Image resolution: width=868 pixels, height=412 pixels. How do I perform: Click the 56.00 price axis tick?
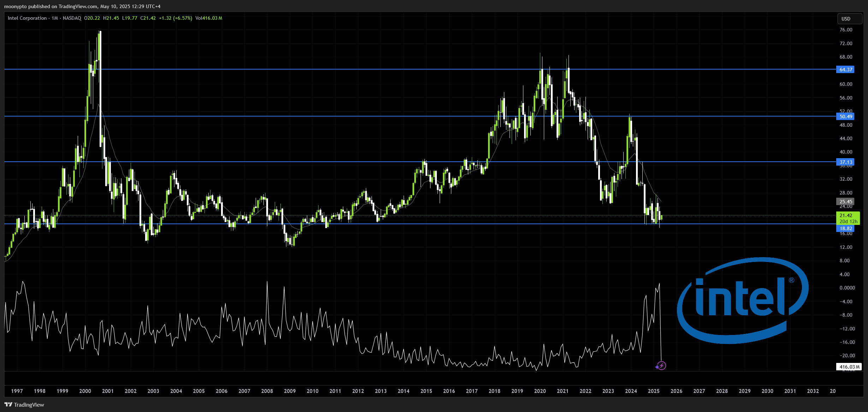pos(846,98)
